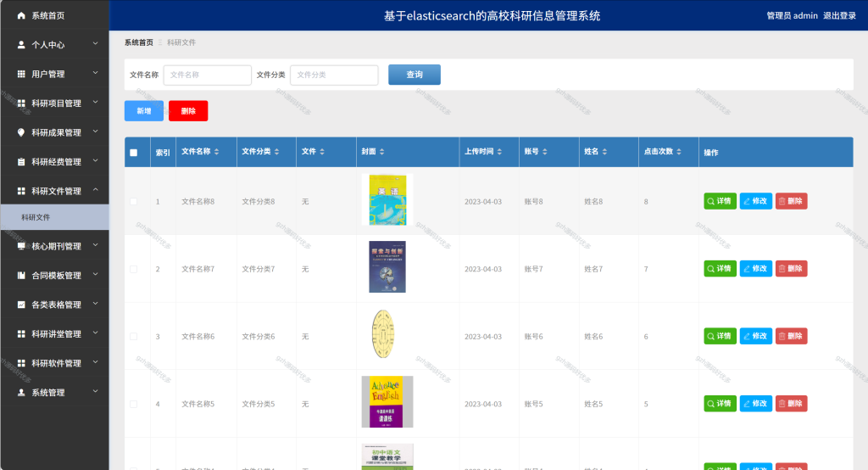Expand the 用户管理 menu chevron
The width and height of the screenshot is (868, 470).
(95, 73)
